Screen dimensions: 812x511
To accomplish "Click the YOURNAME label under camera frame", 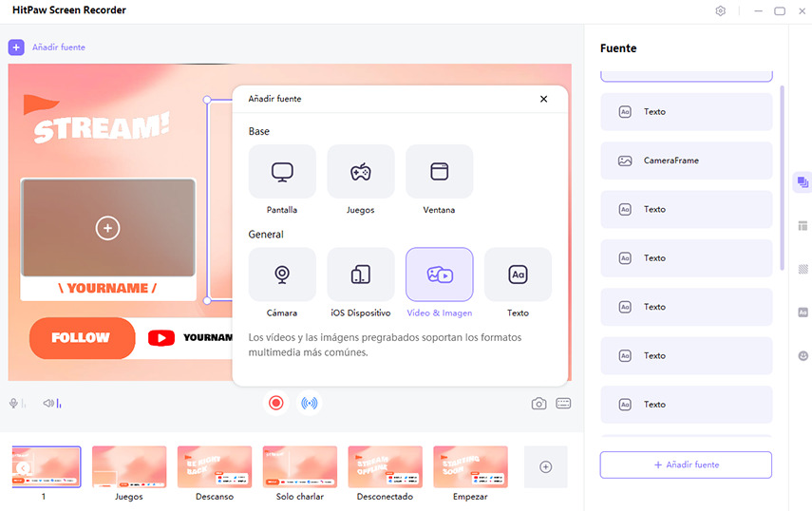I will [107, 288].
